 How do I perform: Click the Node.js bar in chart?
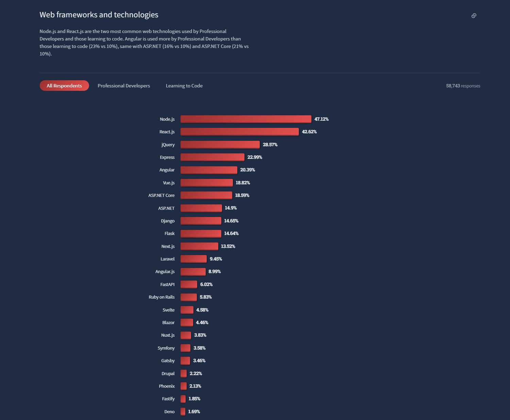[x=245, y=119]
